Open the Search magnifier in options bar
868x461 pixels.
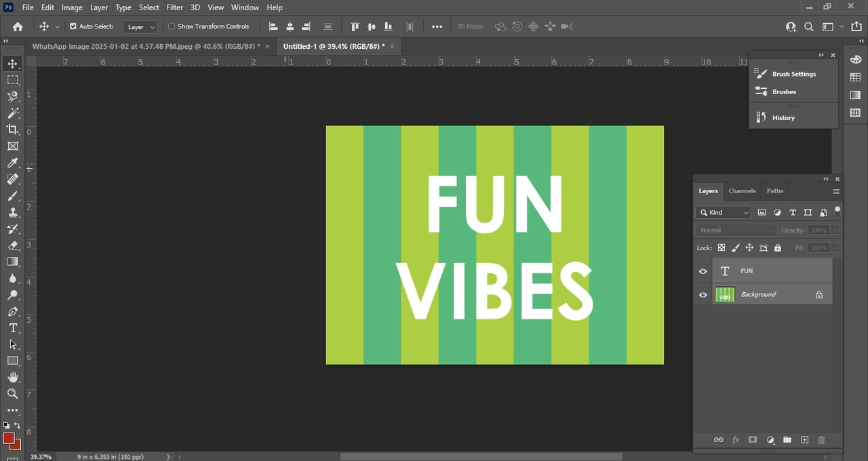(808, 26)
